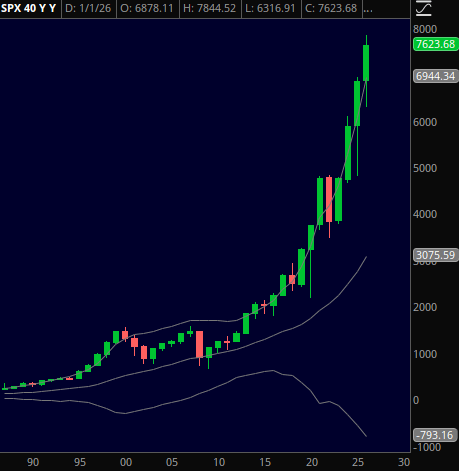Click the SPX 40 Y Y symbol label
The width and height of the screenshot is (459, 471).
tap(29, 8)
